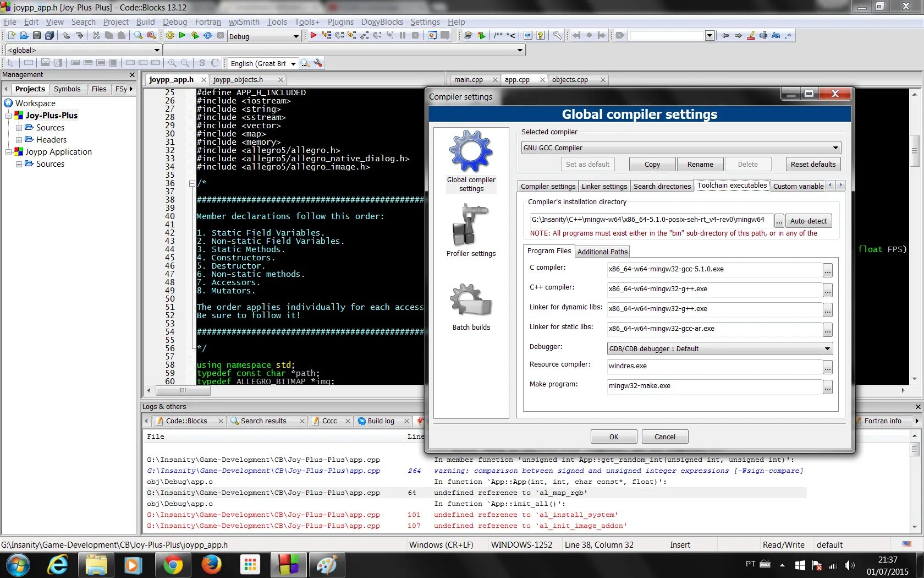This screenshot has height=578, width=924.
Task: Select the Batch builds icon
Action: 471,307
